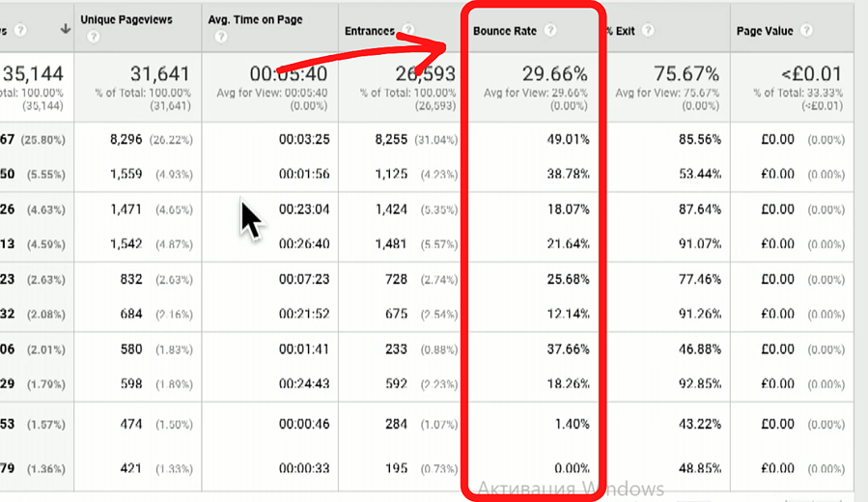Click the Entrances cell 8,255
The image size is (868, 502).
(x=391, y=139)
